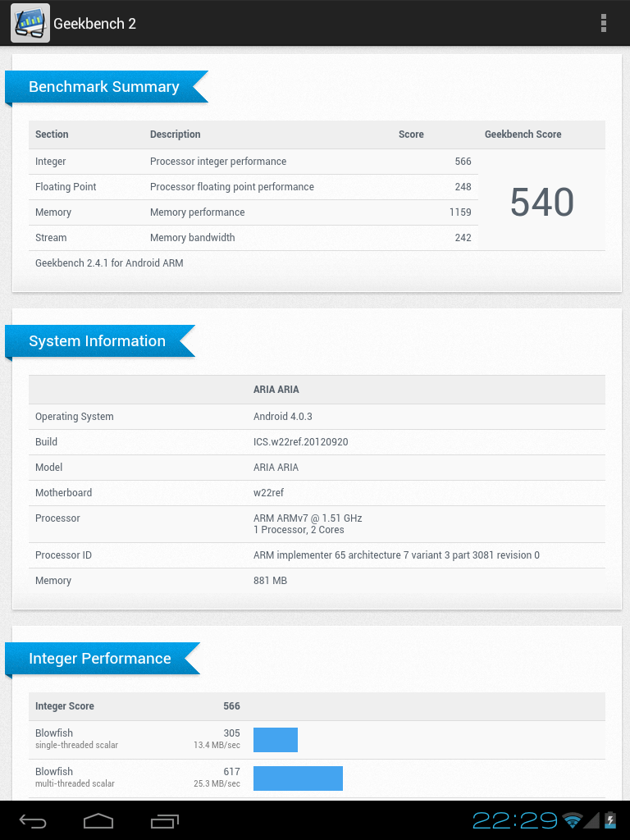Tap the cellular signal icon
Viewport: 630px width, 840px height.
(591, 819)
